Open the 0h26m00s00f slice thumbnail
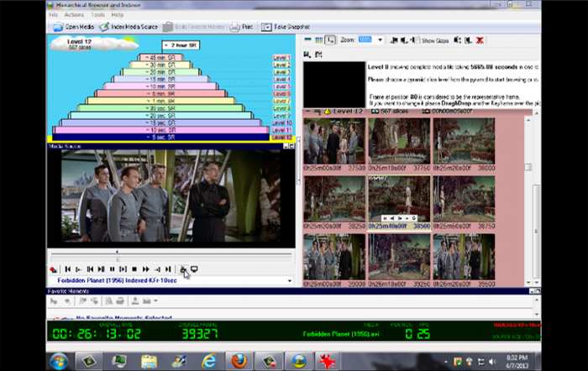Screen dimensions: 588x371 pyautogui.click(x=334, y=257)
